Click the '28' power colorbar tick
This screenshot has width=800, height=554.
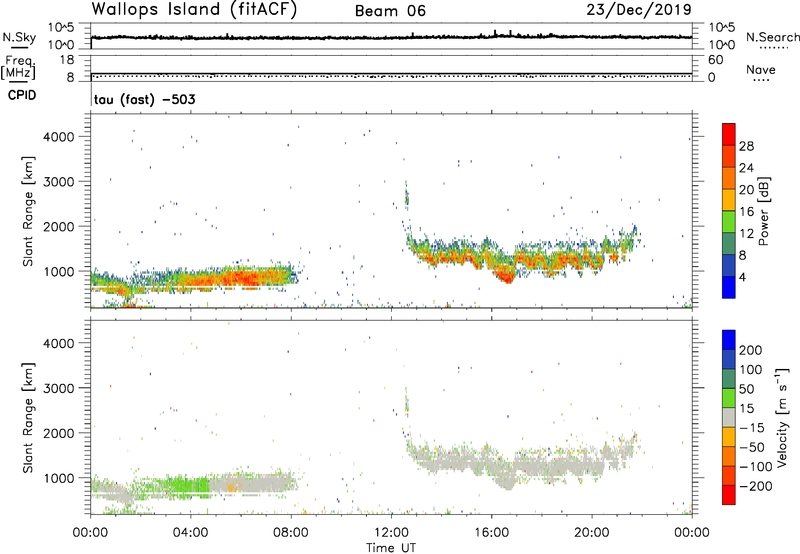[x=746, y=146]
